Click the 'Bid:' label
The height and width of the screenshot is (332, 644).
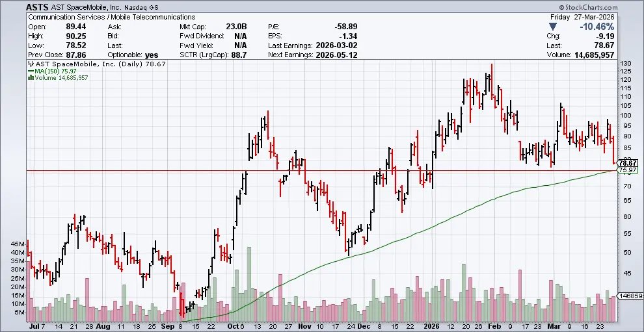tap(113, 36)
